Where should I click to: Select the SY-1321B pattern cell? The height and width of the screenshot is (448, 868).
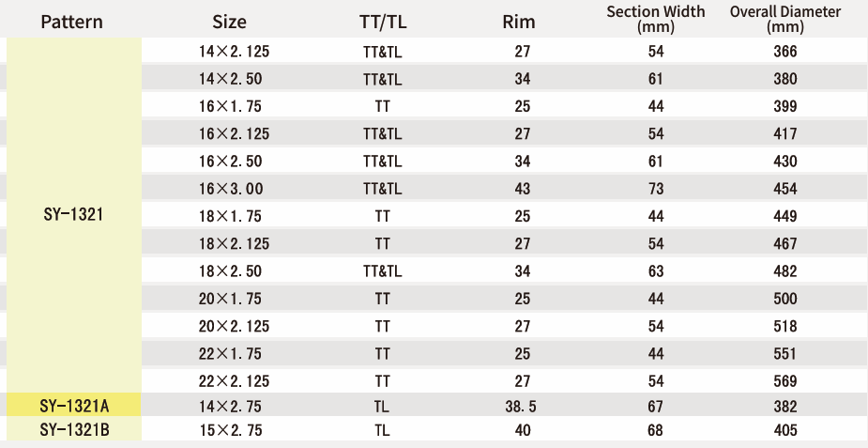(x=73, y=430)
